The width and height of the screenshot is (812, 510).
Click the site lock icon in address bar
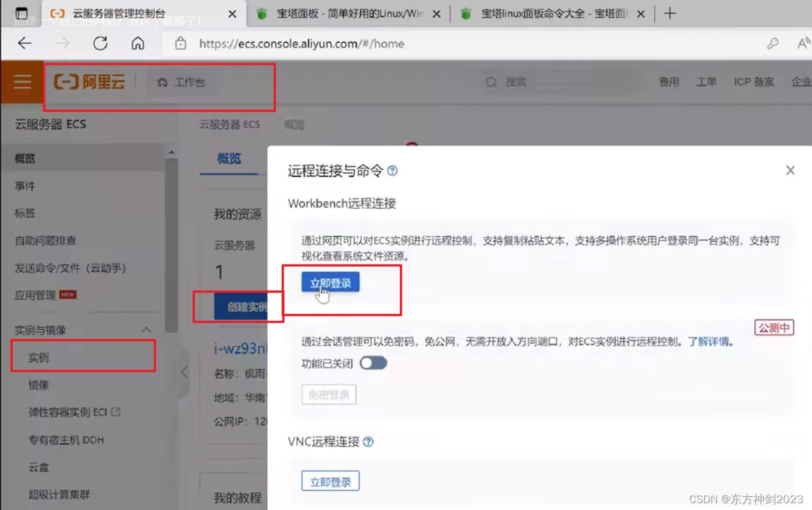[x=180, y=43]
